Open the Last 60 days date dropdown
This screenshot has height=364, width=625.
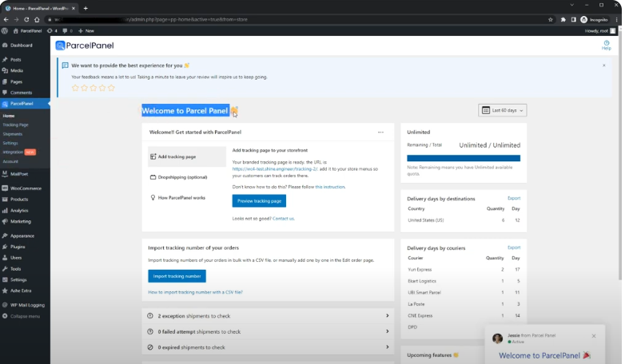pyautogui.click(x=502, y=110)
